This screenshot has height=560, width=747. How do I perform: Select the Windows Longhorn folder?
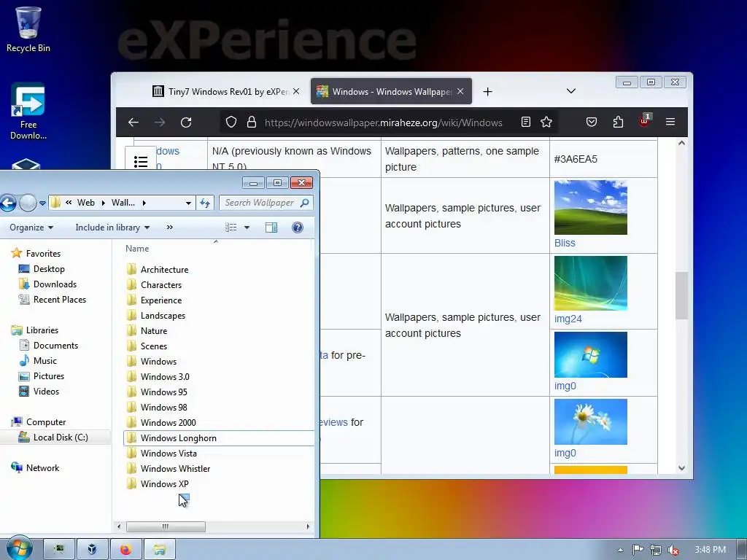pyautogui.click(x=218, y=438)
